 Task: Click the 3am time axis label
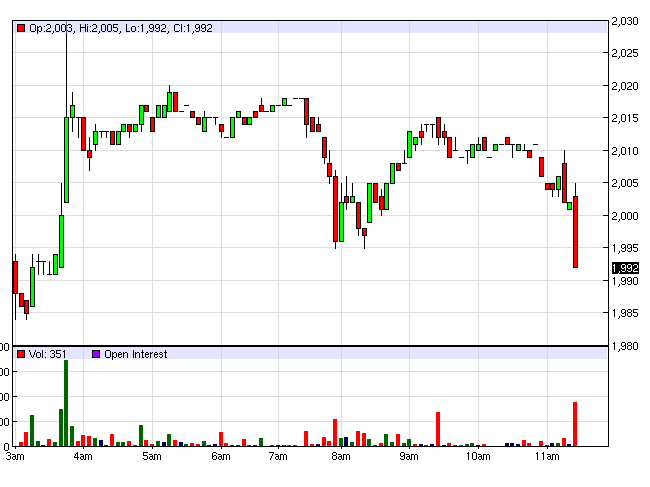15,457
